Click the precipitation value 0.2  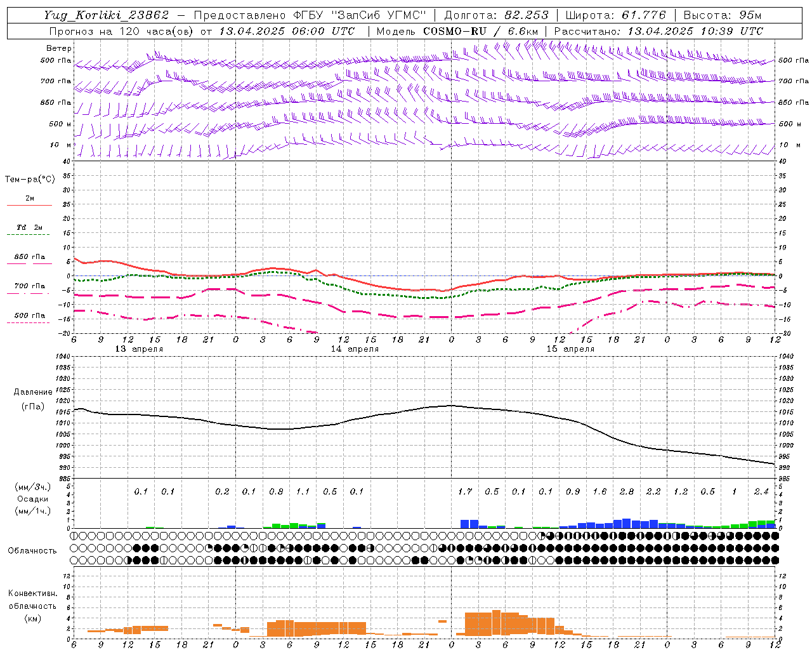click(x=222, y=492)
